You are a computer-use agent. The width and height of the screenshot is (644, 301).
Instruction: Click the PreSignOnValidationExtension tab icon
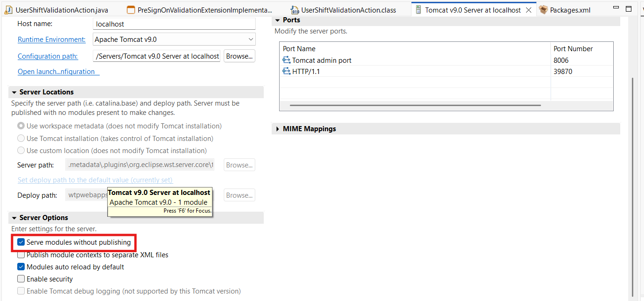[131, 10]
